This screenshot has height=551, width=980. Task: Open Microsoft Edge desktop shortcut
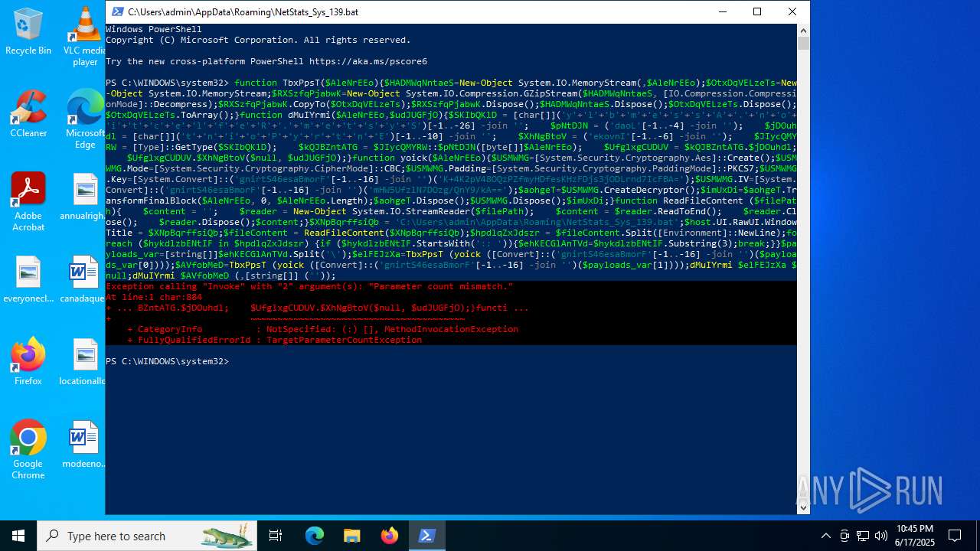[85, 119]
